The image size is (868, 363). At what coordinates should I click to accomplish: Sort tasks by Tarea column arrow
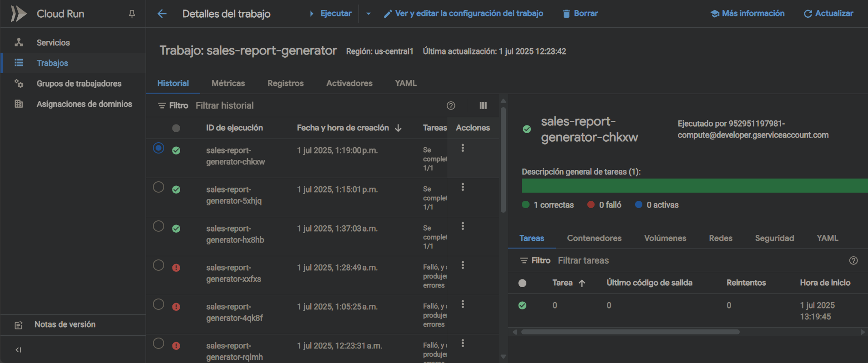point(582,283)
